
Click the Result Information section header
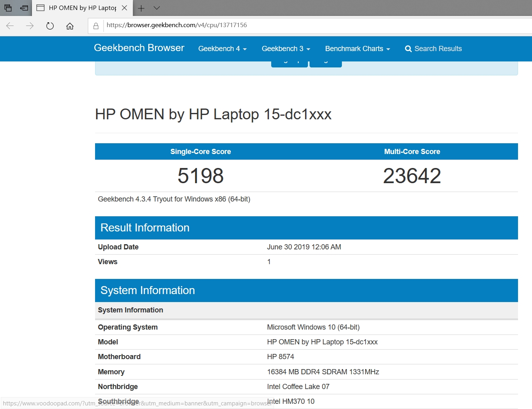click(x=306, y=228)
